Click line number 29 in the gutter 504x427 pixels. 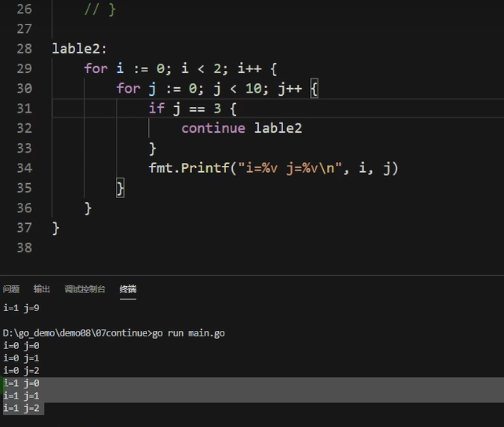tap(24, 69)
